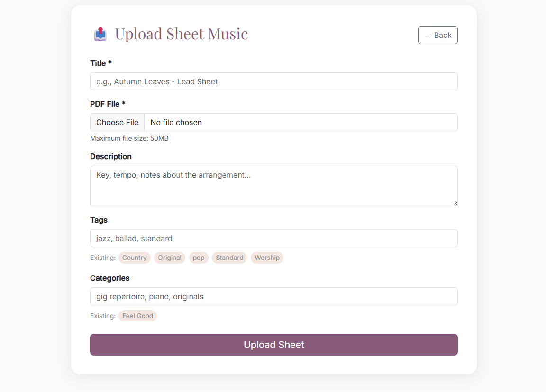Select the pop tag chip
The width and height of the screenshot is (546, 392).
(199, 258)
